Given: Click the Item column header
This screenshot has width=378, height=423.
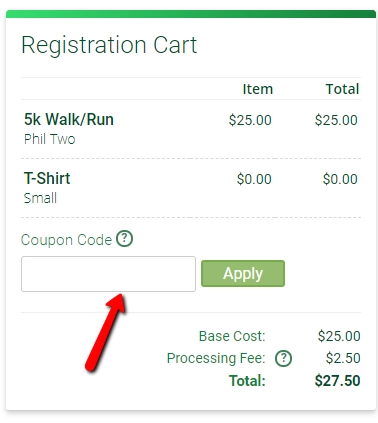Looking at the screenshot, I should click(258, 89).
